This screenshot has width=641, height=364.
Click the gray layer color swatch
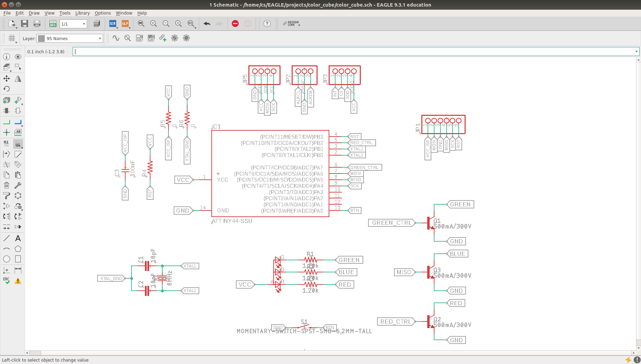pyautogui.click(x=42, y=38)
